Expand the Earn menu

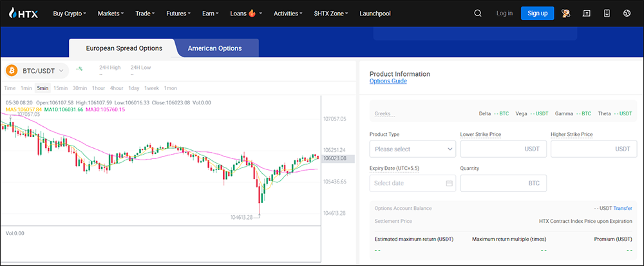[x=211, y=13]
